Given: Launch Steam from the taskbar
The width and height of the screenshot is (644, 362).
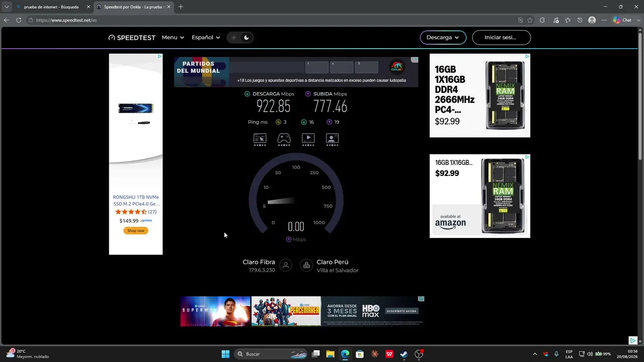Looking at the screenshot, I should point(404,354).
